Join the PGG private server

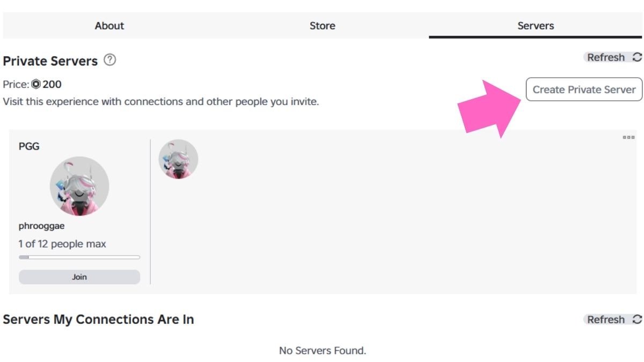click(79, 276)
